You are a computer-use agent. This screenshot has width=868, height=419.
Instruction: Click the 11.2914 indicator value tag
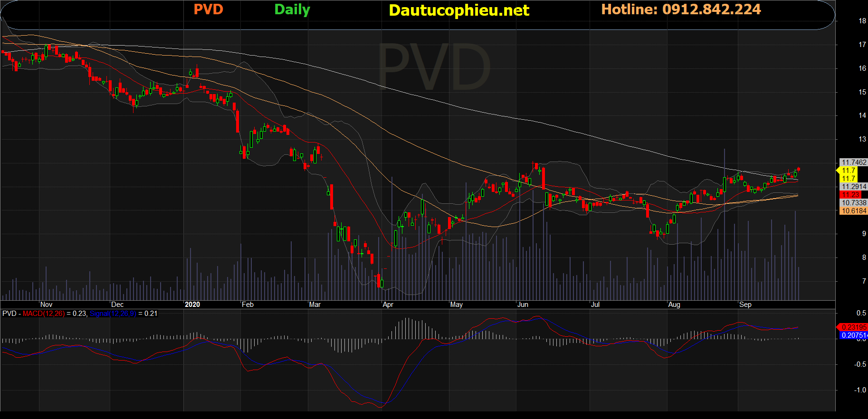(854, 187)
